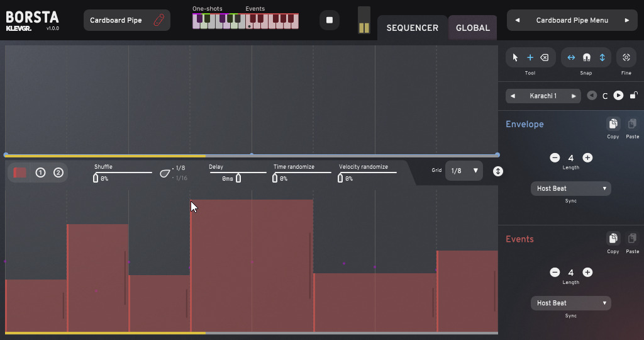
Task: Select the erase delete tool
Action: pos(545,57)
